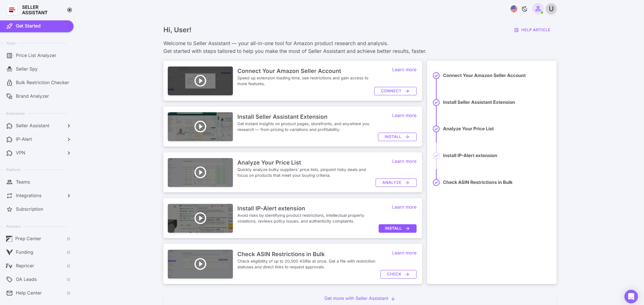Click Learn more for Analyze Your Price List
Viewport: 644px width, 305px height.
pos(404,161)
